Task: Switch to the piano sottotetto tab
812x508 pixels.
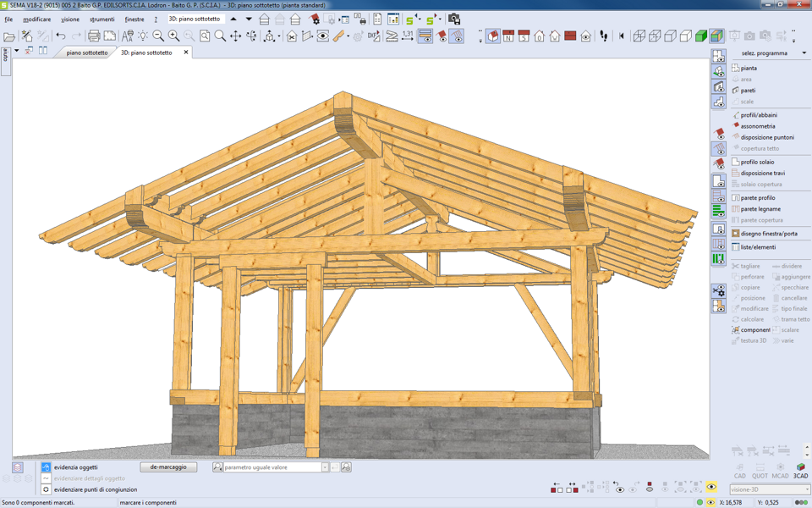Action: coord(87,52)
